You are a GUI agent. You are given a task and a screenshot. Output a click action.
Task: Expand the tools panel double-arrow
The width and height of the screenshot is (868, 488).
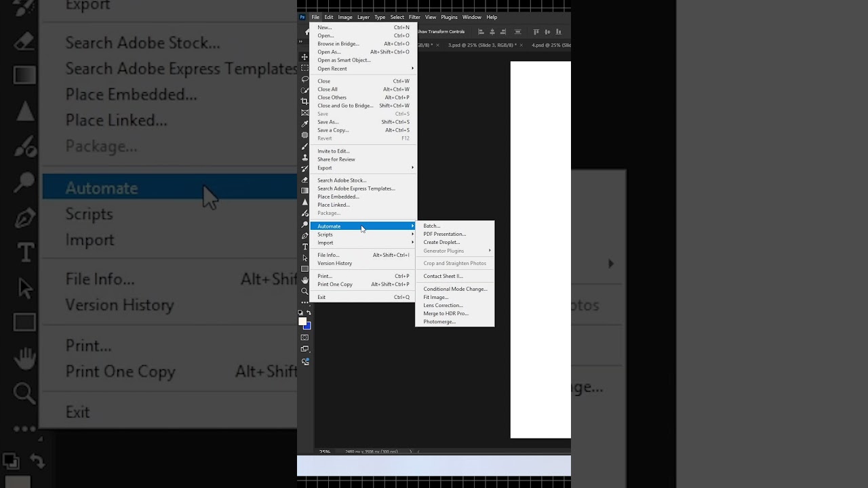point(301,41)
